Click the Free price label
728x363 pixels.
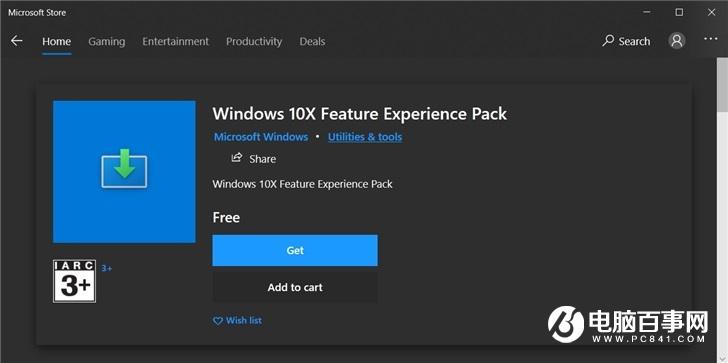(x=226, y=217)
